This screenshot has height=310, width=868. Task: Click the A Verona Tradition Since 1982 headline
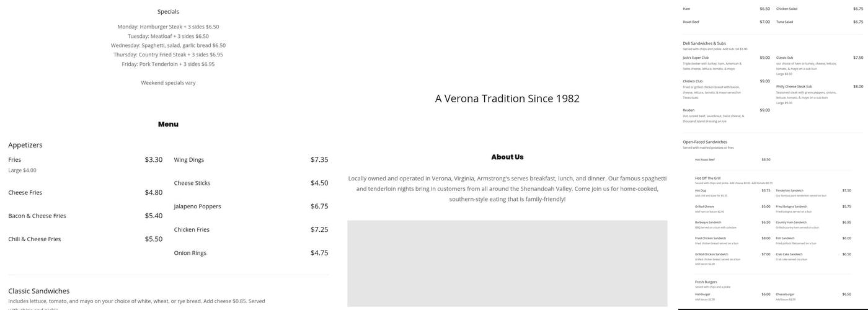507,99
